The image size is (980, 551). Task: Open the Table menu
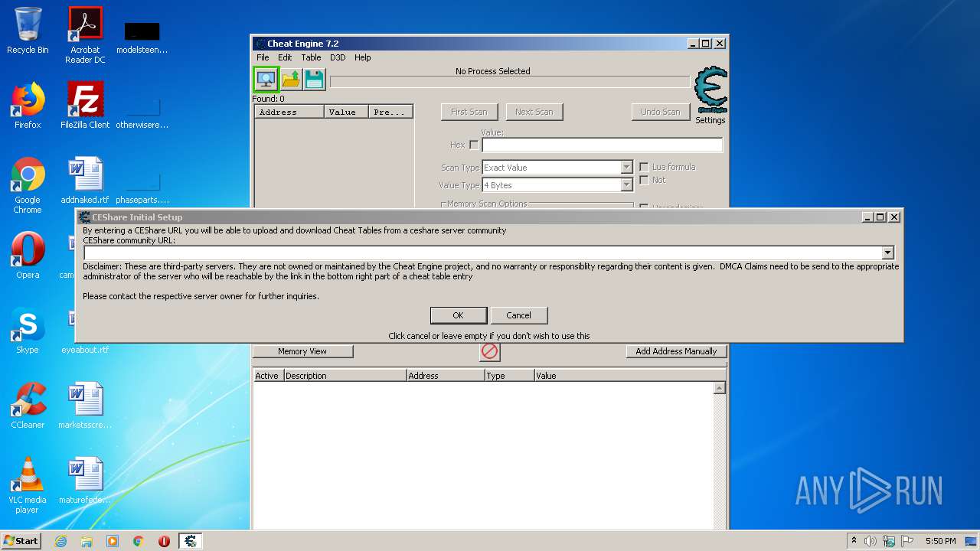(311, 57)
